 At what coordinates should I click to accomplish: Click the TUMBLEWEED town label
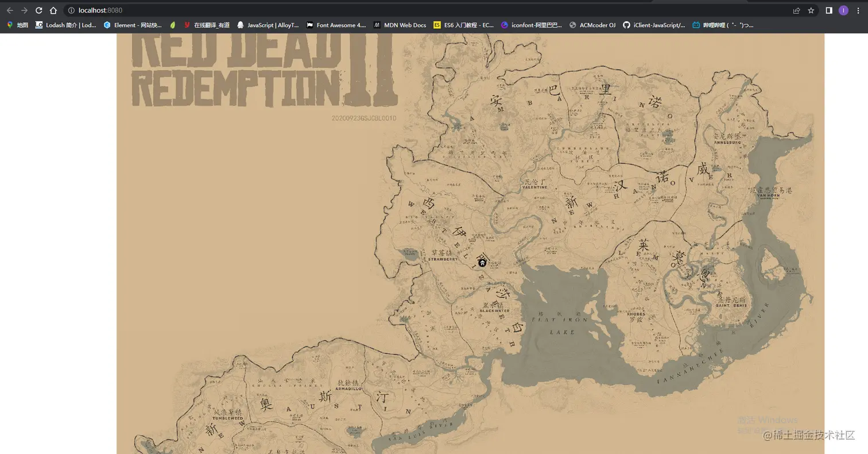228,418
